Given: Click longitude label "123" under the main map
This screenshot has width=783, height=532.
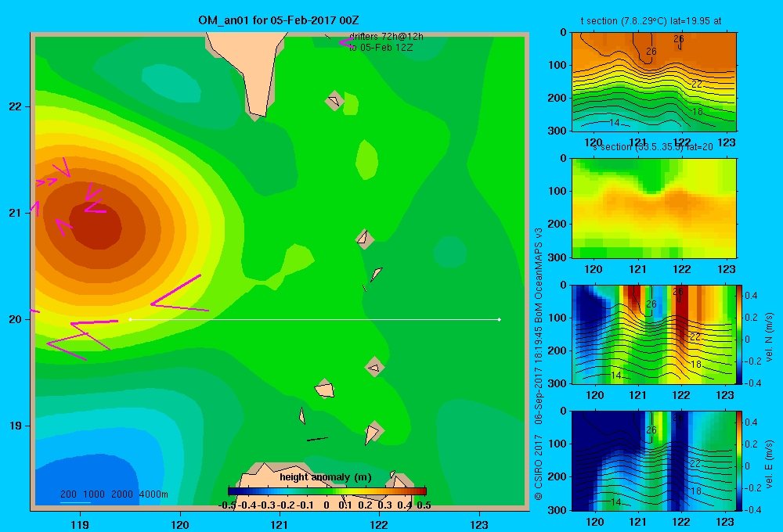Looking at the screenshot, I should pyautogui.click(x=479, y=524).
